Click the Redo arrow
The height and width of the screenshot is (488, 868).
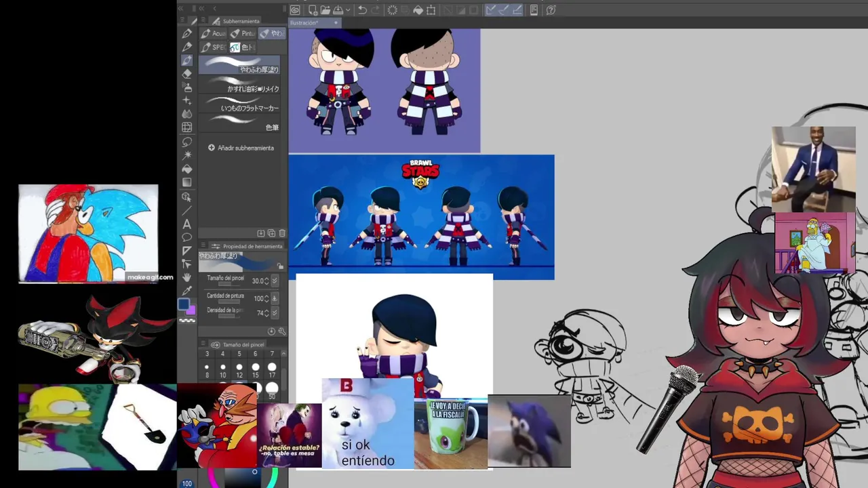(x=376, y=10)
